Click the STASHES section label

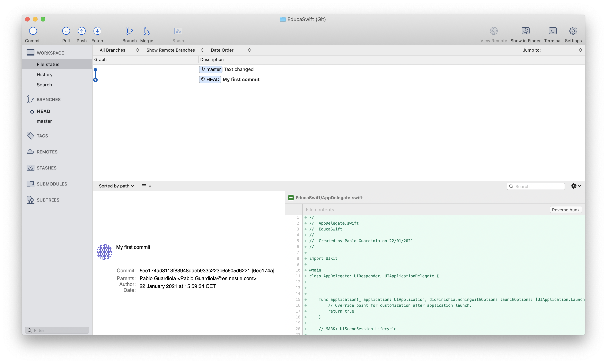tap(47, 168)
